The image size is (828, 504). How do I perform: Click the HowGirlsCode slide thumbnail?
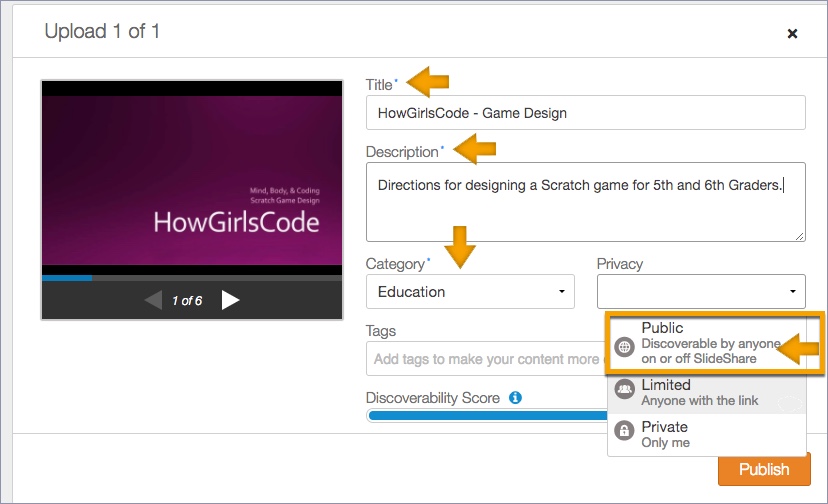pos(192,178)
